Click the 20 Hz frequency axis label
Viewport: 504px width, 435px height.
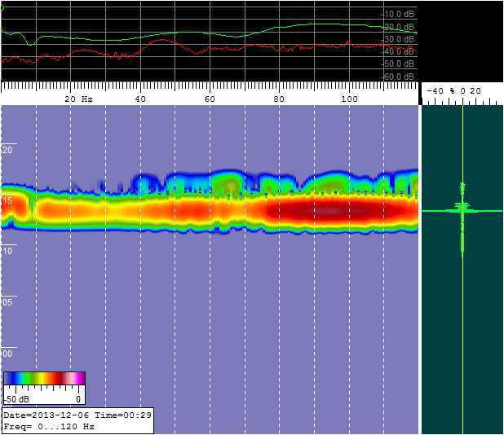pos(78,99)
